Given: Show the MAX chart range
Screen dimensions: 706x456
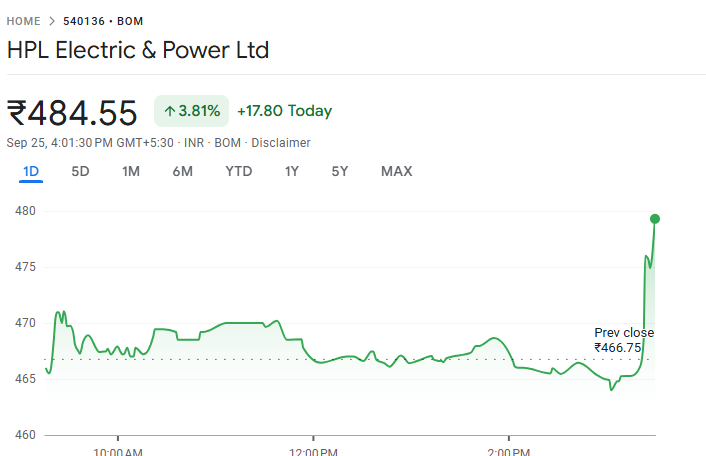Looking at the screenshot, I should [397, 172].
